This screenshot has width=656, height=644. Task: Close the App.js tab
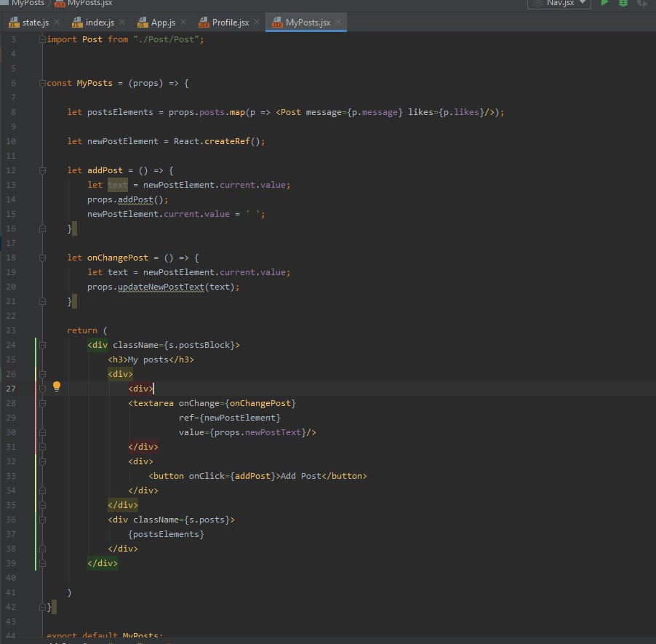[183, 22]
